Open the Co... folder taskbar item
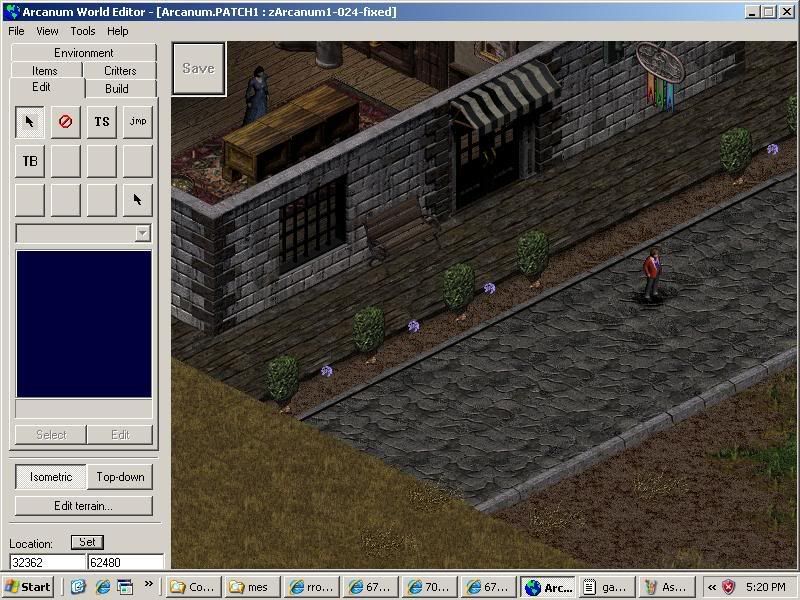800x600 pixels. [194, 587]
